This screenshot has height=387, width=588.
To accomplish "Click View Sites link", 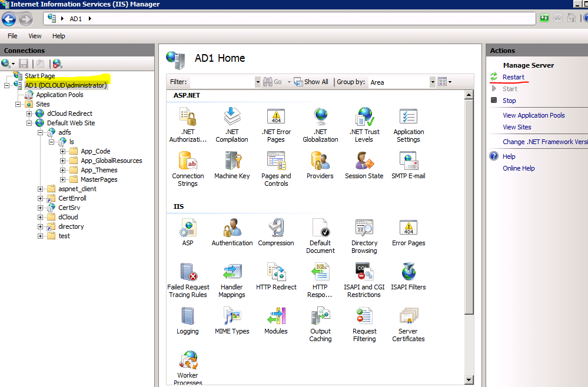I will tap(517, 127).
